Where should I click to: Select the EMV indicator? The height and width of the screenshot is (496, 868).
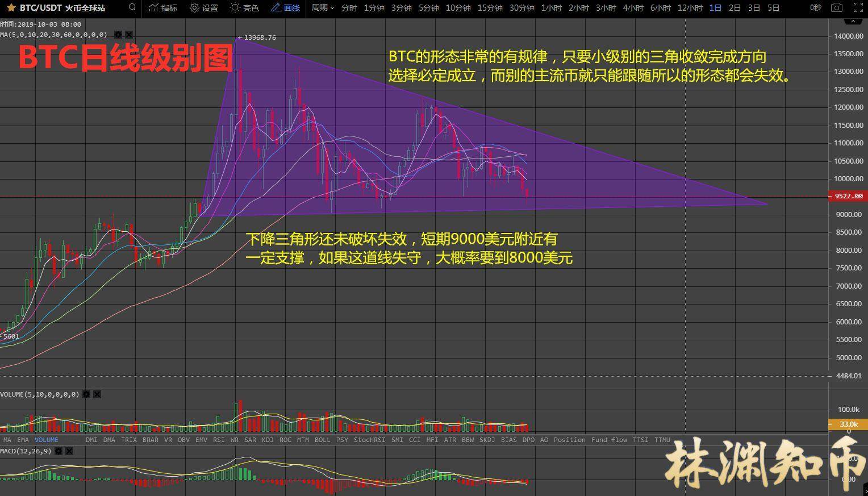(x=201, y=440)
